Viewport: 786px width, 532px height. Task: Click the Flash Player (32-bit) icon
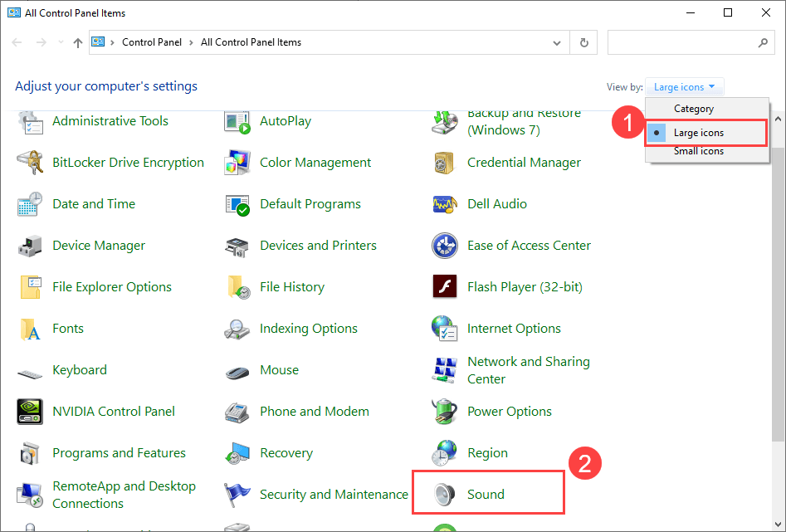pos(445,287)
